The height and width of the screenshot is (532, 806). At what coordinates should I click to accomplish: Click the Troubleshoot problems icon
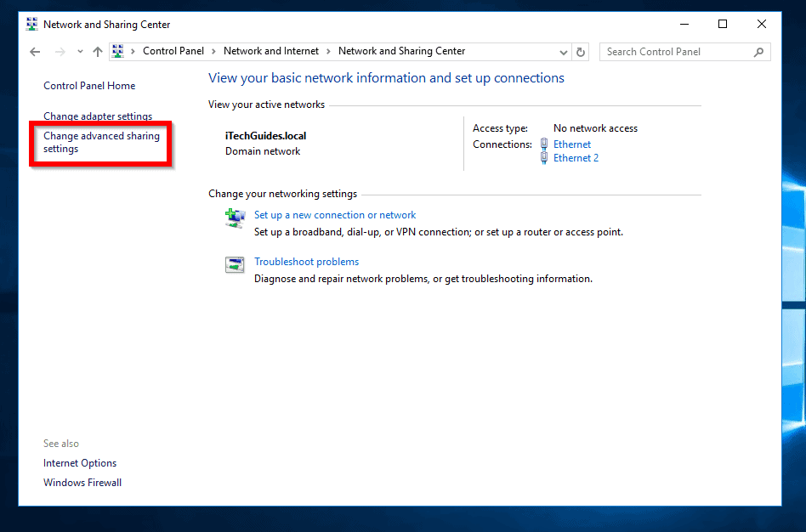(235, 264)
